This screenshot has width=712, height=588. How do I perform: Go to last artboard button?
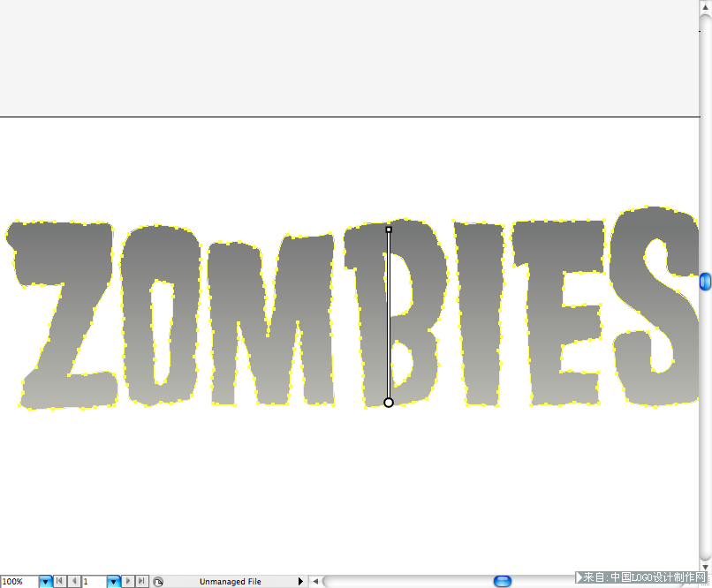pos(142,581)
